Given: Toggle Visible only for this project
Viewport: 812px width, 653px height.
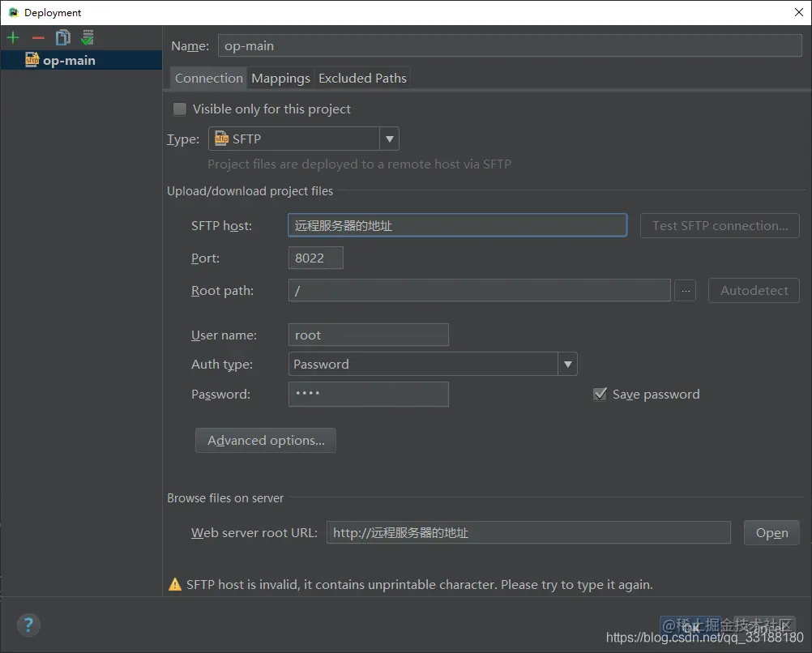Looking at the screenshot, I should point(180,109).
